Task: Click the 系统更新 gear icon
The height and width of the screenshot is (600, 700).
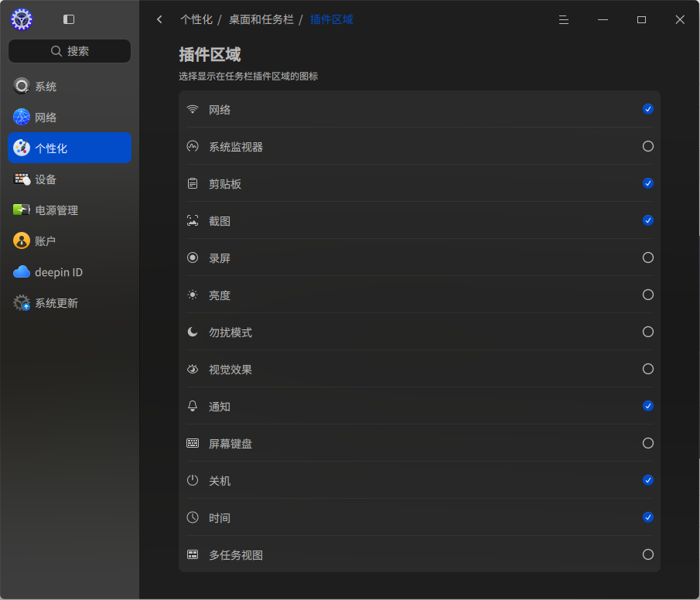Action: (x=22, y=302)
